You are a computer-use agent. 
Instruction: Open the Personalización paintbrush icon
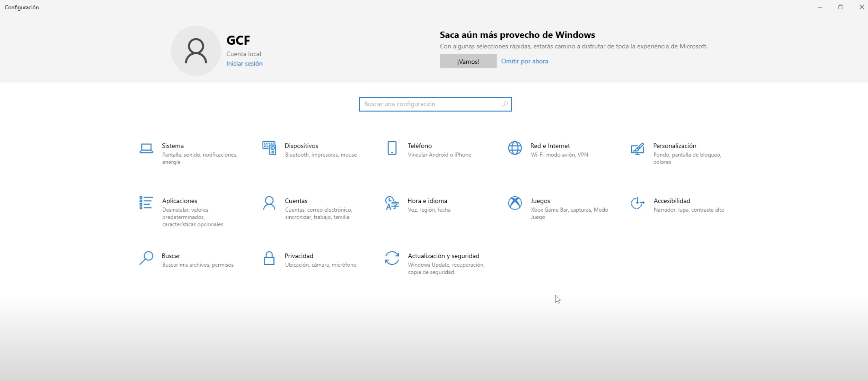[x=638, y=148]
